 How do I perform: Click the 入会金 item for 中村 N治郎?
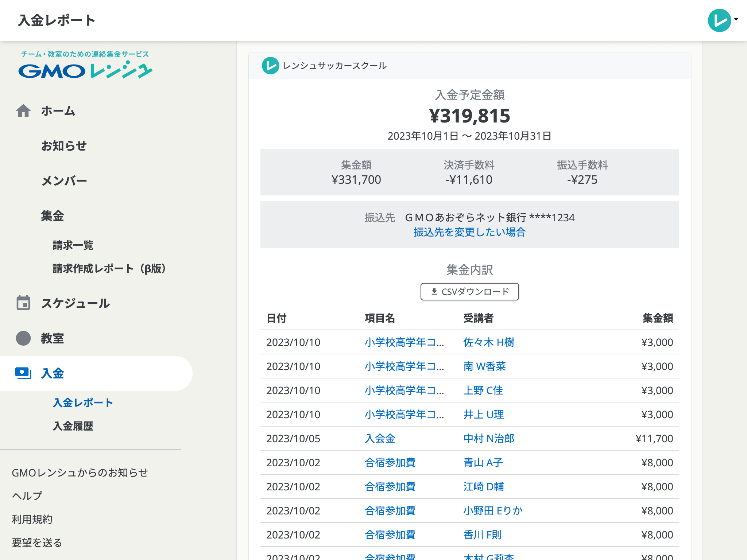[x=380, y=438]
